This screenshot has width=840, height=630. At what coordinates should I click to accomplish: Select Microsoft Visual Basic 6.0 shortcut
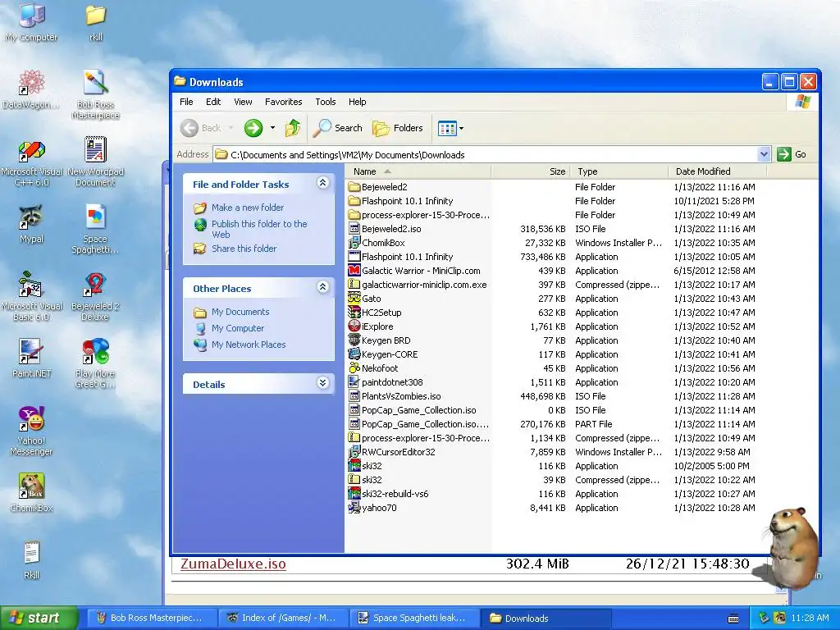pyautogui.click(x=32, y=296)
